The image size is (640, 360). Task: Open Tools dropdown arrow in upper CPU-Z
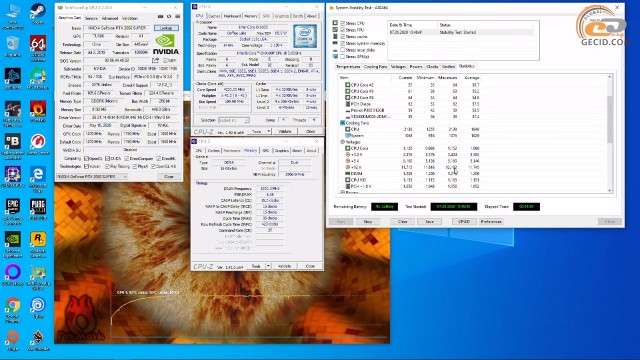coord(269,131)
